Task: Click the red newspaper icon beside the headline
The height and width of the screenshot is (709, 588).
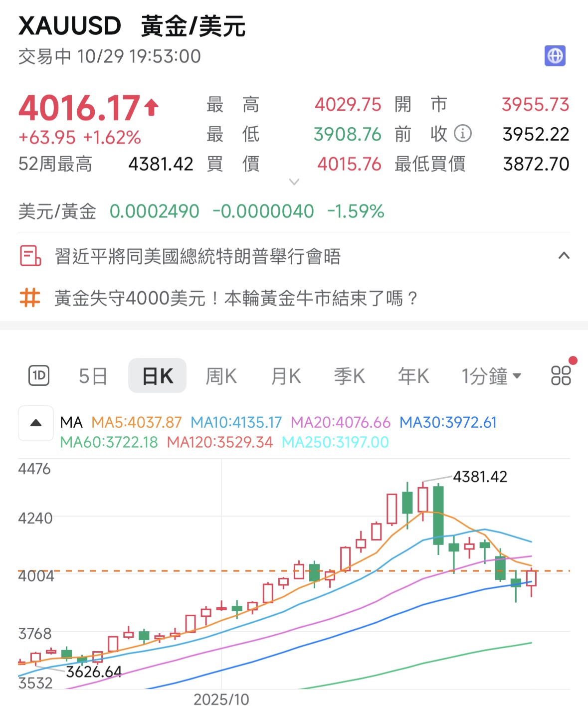Action: coord(30,256)
